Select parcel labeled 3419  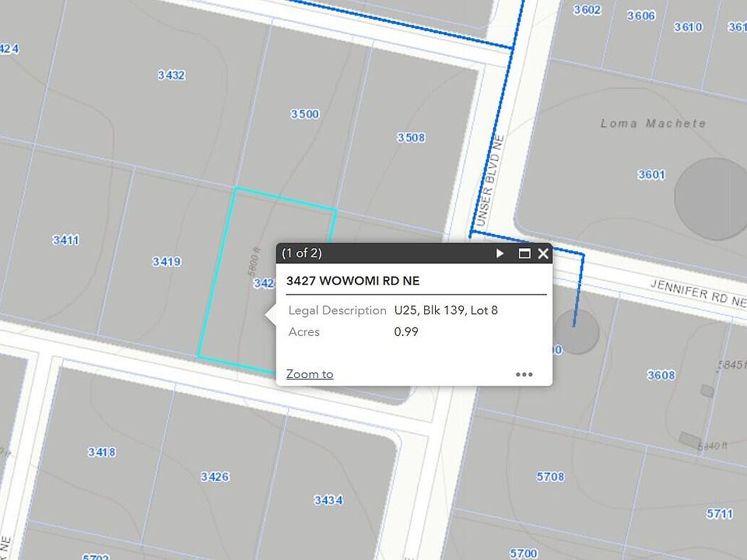click(167, 261)
